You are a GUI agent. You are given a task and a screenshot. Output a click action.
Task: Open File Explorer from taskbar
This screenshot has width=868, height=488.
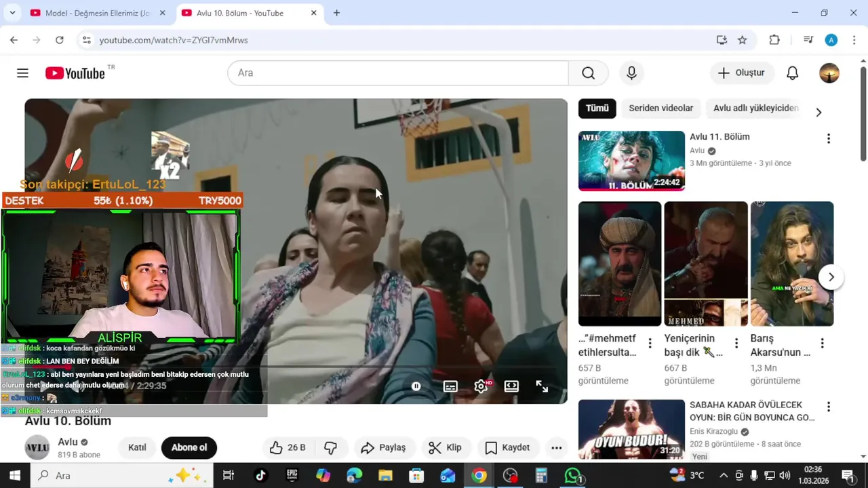click(385, 476)
